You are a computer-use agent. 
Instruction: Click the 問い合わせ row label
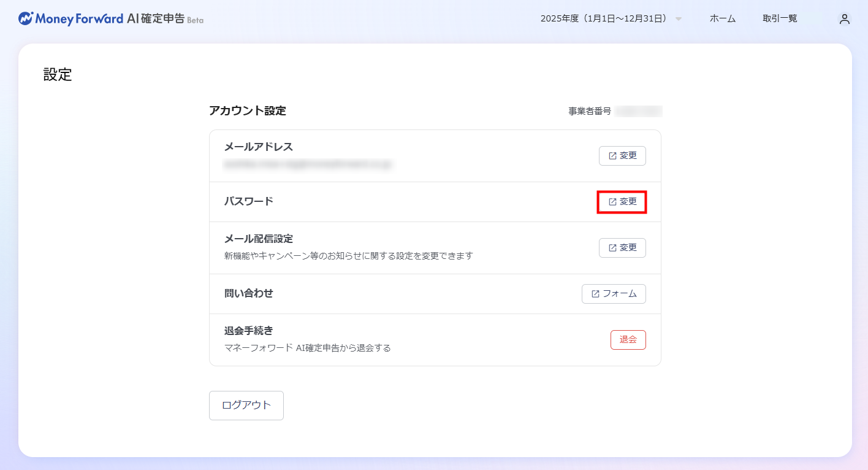[249, 293]
